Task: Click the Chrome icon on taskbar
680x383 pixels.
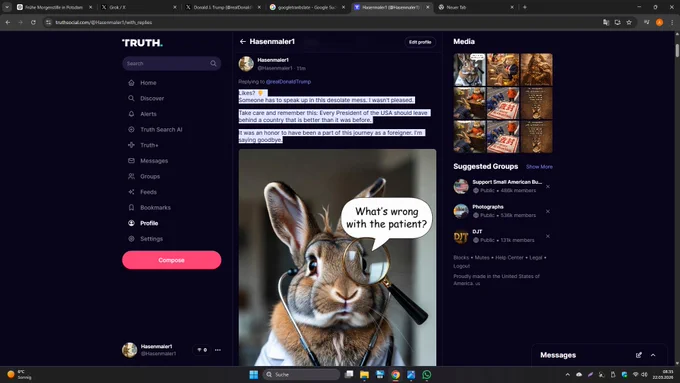Action: click(396, 374)
